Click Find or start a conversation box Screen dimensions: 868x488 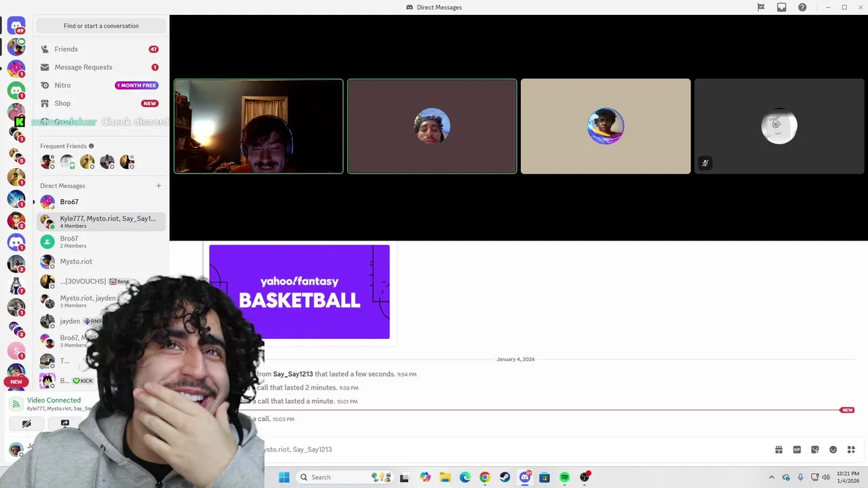[x=101, y=26]
